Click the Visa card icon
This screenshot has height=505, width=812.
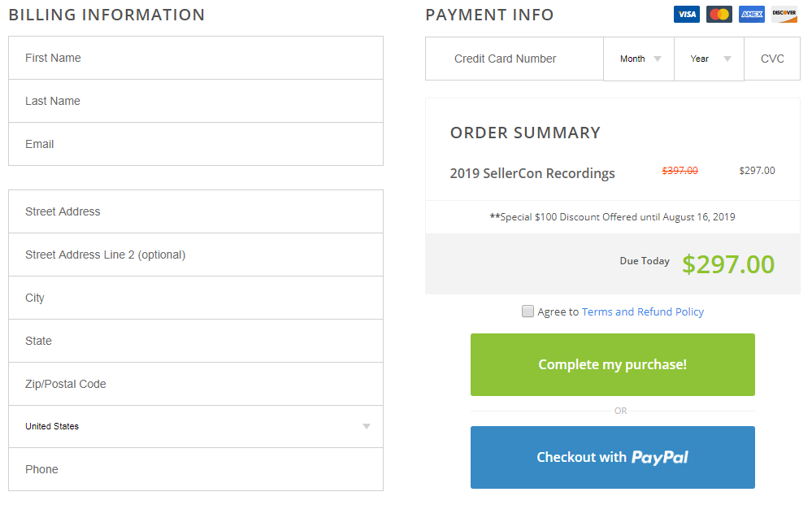[x=687, y=15]
